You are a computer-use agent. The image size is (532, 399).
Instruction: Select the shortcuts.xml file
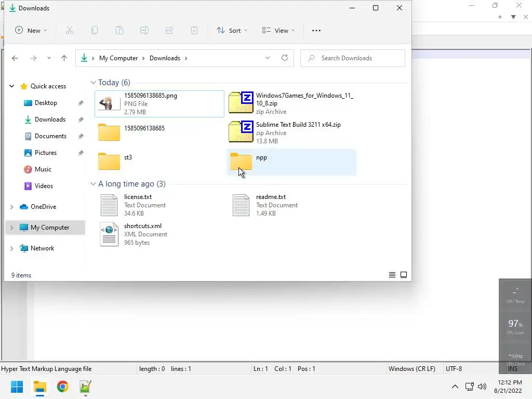[159, 234]
